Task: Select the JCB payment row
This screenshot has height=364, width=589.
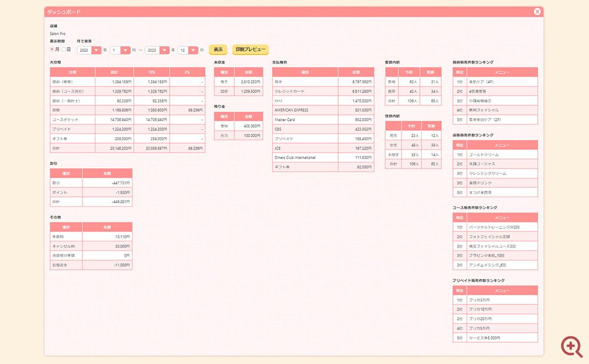Action: click(x=323, y=148)
